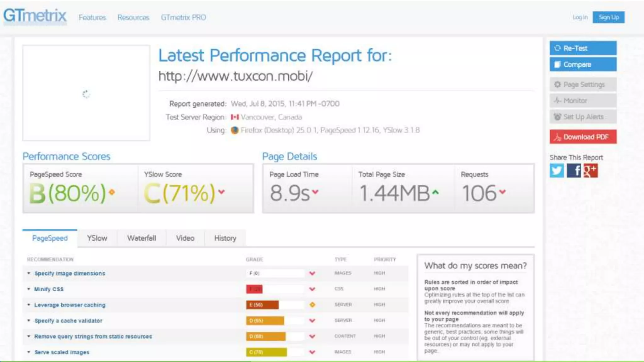Image resolution: width=644 pixels, height=362 pixels.
Task: Open the Waterfall tab
Action: tap(142, 238)
